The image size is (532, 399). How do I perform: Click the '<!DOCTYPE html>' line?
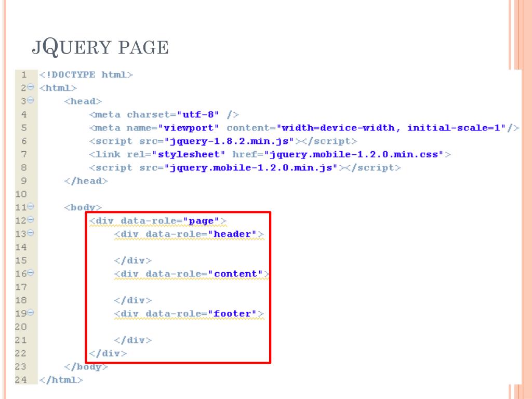click(86, 75)
